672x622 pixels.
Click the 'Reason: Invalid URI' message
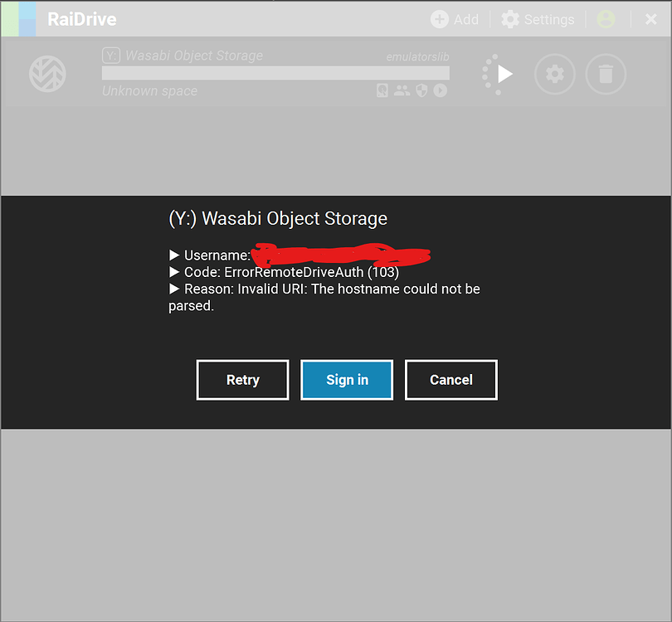pos(324,297)
